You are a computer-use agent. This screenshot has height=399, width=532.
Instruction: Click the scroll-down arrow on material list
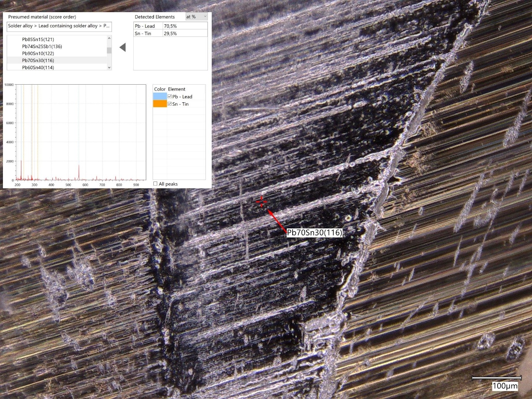(109, 67)
